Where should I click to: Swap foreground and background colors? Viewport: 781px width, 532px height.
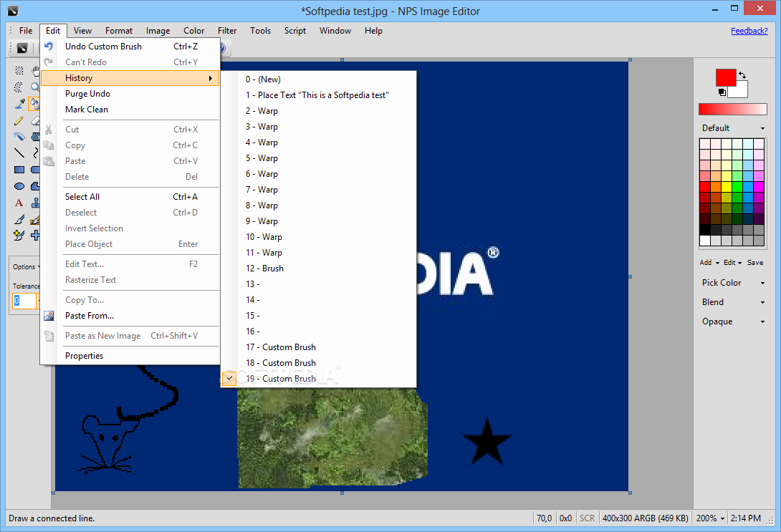point(742,74)
